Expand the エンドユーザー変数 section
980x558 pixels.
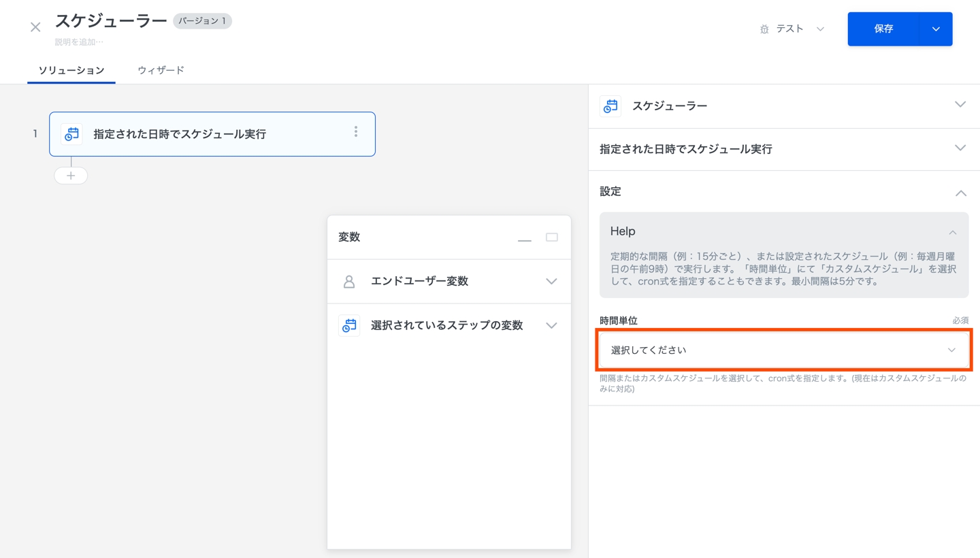(x=551, y=282)
